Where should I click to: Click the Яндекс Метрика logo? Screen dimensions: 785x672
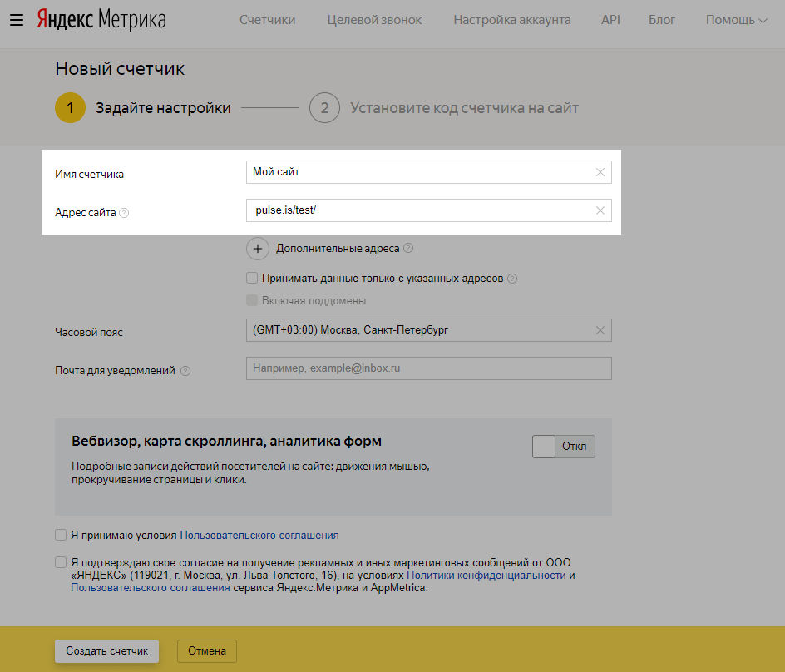tap(101, 20)
